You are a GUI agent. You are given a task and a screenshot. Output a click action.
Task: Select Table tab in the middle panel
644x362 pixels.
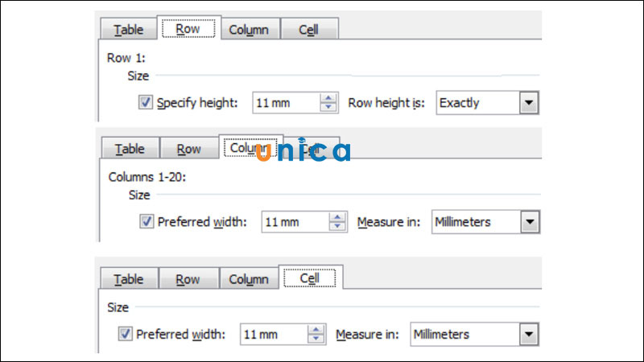pos(129,150)
